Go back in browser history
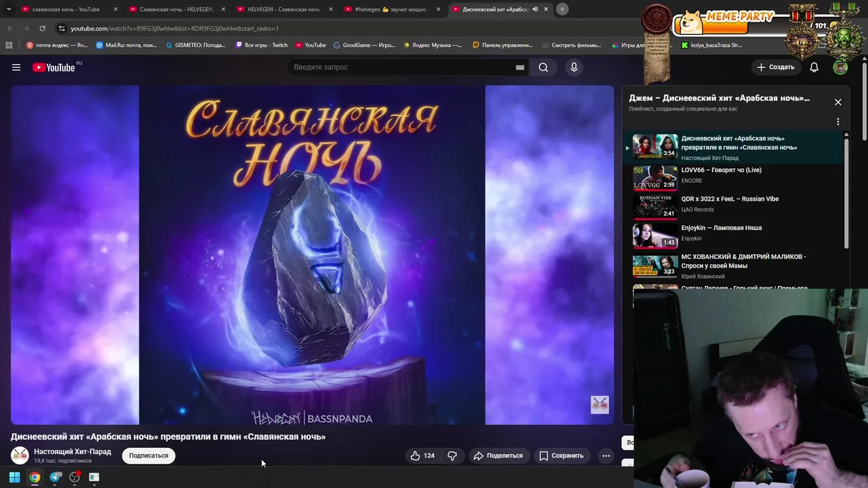The width and height of the screenshot is (868, 488). 9,28
